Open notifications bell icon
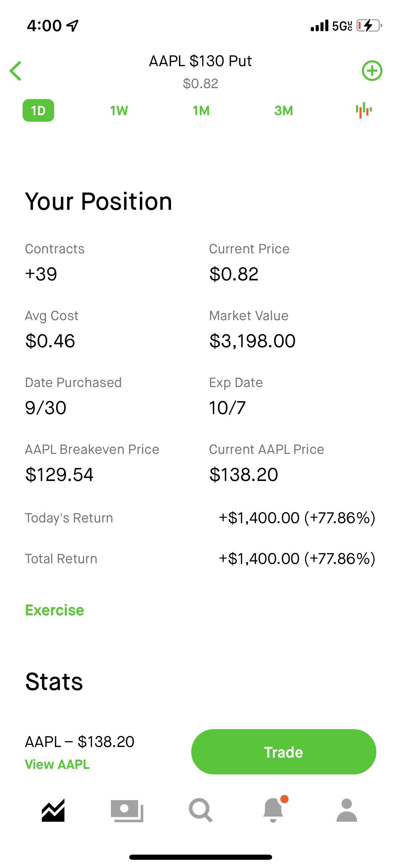Screen dimensions: 401x868 pos(274,810)
